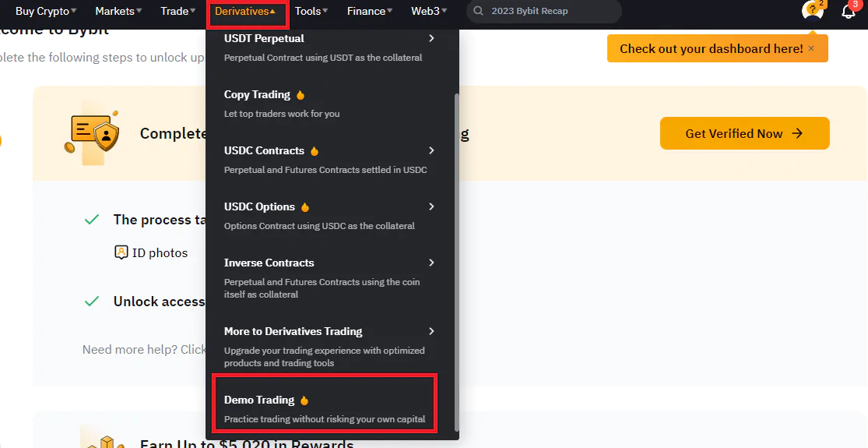The height and width of the screenshot is (448, 868).
Task: Open the notifications bell icon
Action: 848,11
